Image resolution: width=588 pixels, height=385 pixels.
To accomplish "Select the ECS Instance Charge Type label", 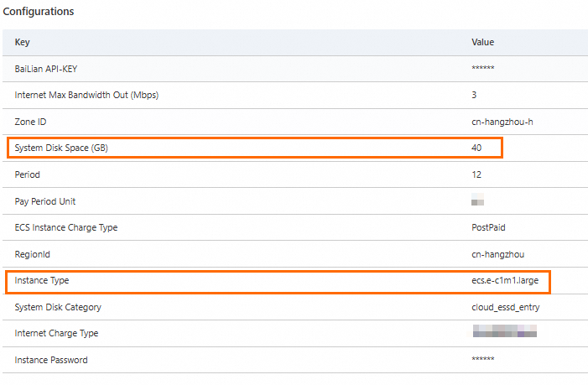I will pyautogui.click(x=80, y=227).
